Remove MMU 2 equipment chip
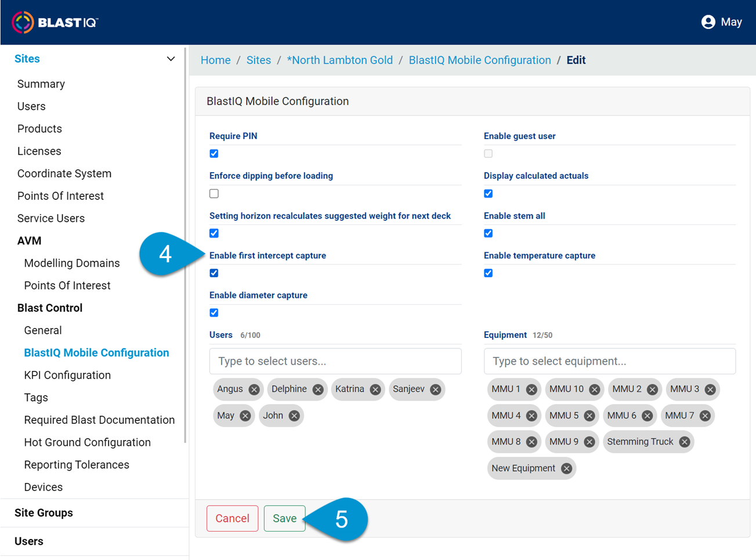 (x=652, y=390)
